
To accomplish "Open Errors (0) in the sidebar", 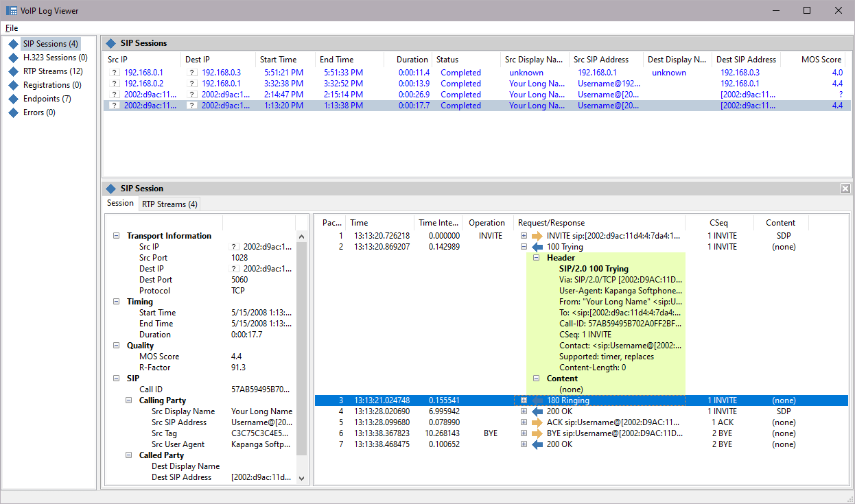I will (x=39, y=112).
